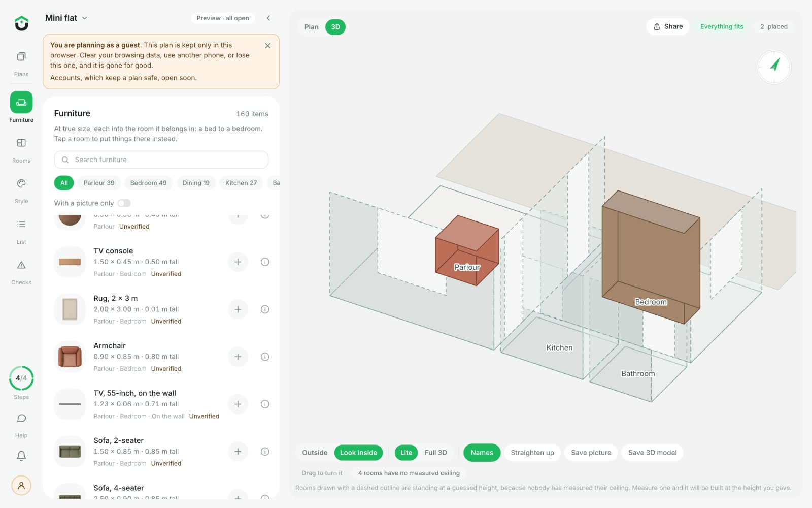Filter furniture by Dining 19
The height and width of the screenshot is (508, 812).
196,183
